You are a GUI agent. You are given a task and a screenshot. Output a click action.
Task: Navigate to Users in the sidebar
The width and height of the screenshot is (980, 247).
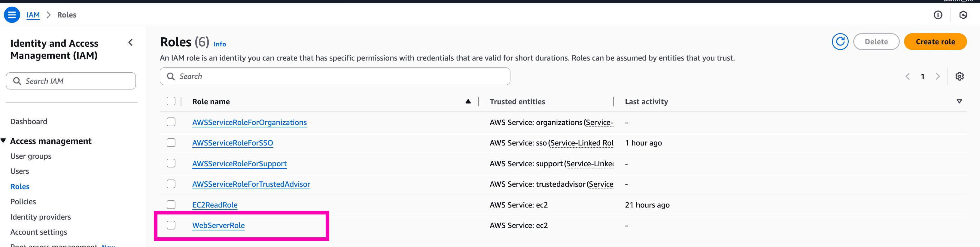point(20,171)
